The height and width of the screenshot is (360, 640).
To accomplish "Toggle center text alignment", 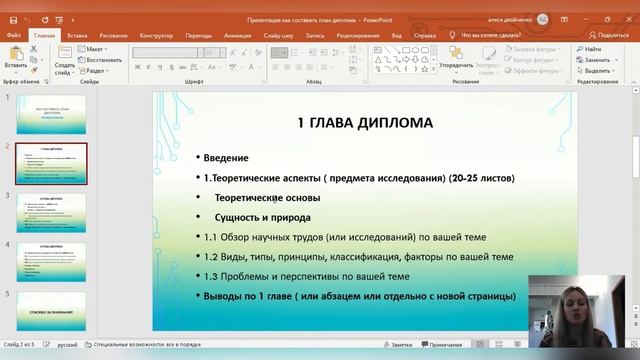I will (287, 67).
